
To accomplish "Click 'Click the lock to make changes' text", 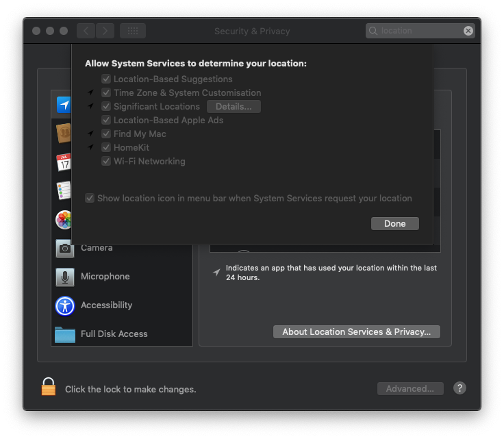I will tap(131, 389).
